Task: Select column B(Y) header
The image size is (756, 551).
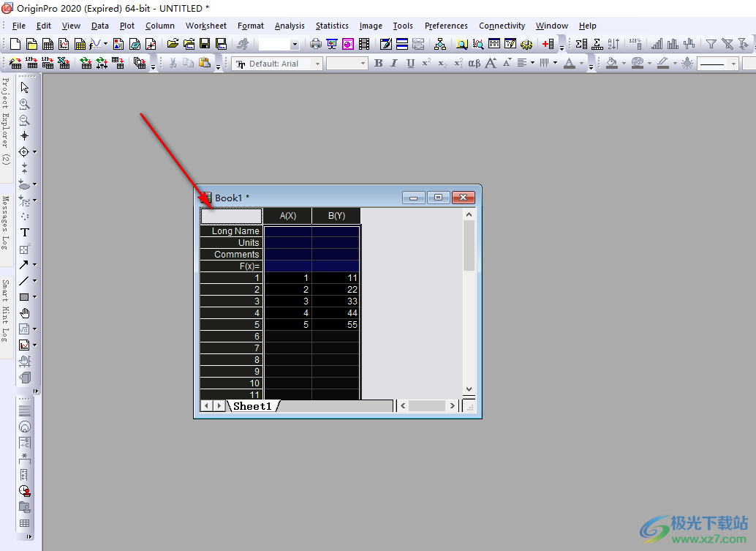Action: pyautogui.click(x=336, y=216)
